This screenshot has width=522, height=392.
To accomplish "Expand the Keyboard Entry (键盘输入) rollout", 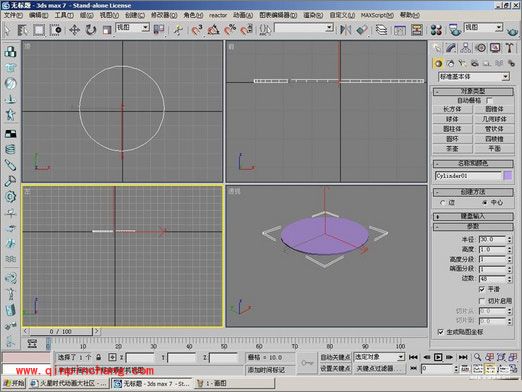I will coord(473,216).
